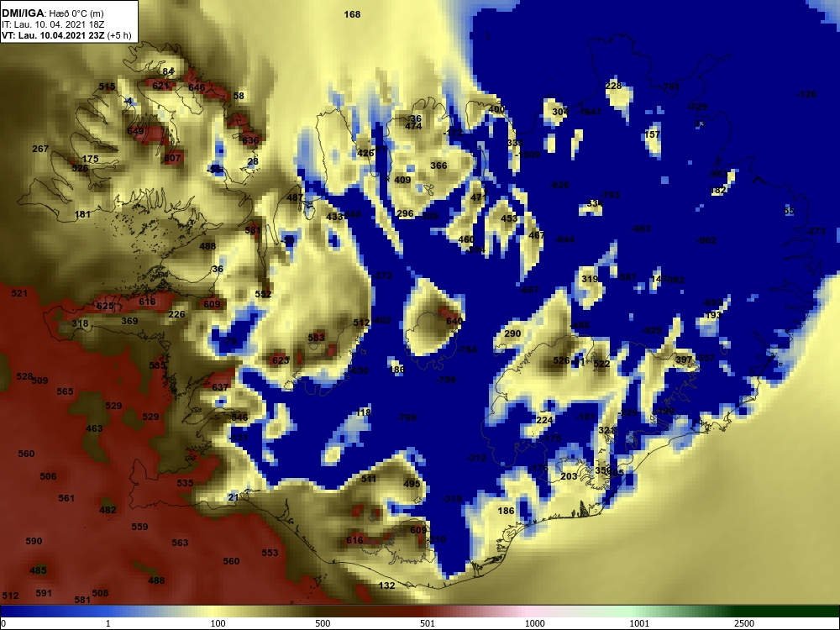Click the map value '636'
Viewport: 840px width, 630px height.
point(250,140)
